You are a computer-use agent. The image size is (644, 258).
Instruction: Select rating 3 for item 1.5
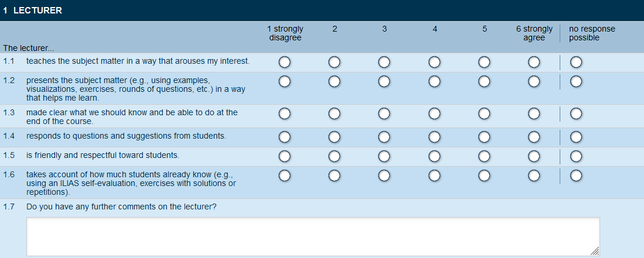(x=384, y=156)
